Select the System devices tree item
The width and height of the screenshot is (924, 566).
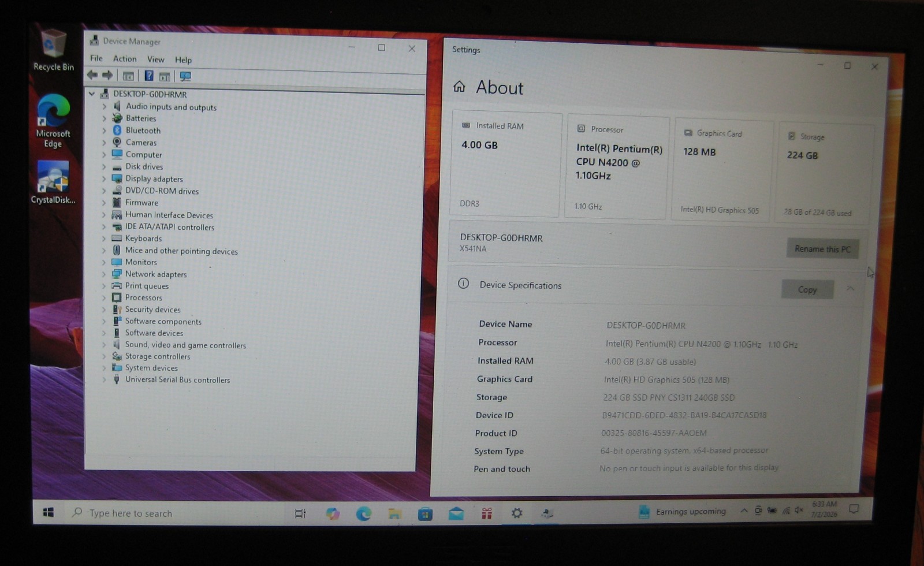[x=151, y=368]
